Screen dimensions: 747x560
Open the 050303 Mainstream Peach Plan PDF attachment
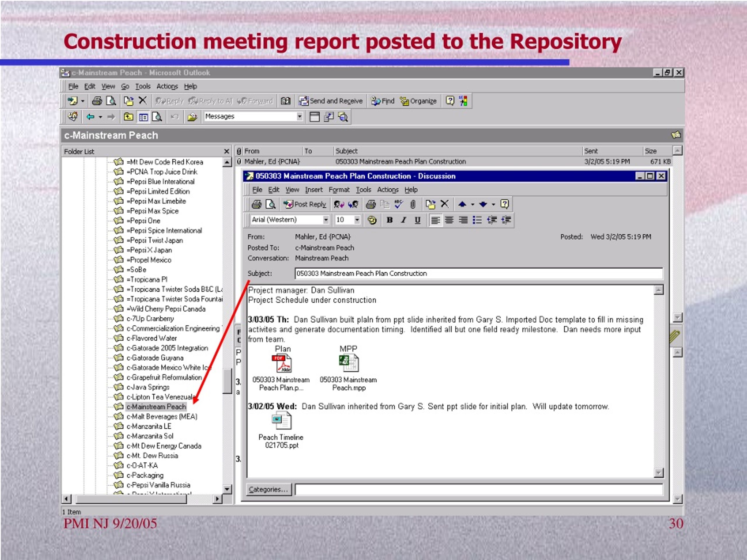click(281, 373)
